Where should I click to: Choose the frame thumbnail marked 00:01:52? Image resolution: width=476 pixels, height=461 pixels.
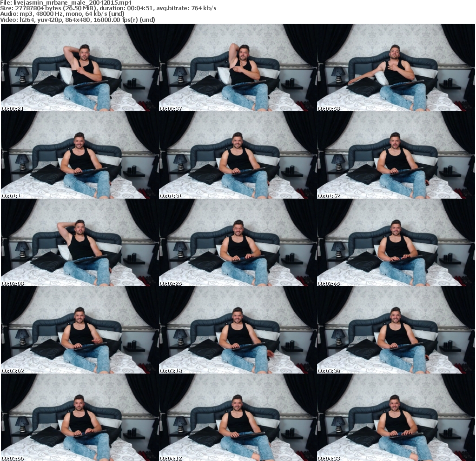click(396, 155)
